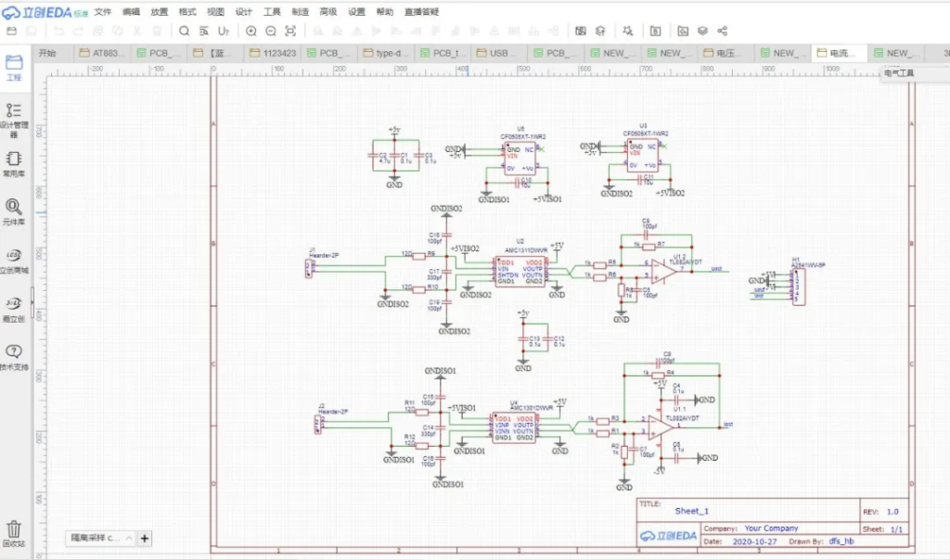
Task: Open the 立创商城 LCSC store icon
Action: pyautogui.click(x=14, y=260)
